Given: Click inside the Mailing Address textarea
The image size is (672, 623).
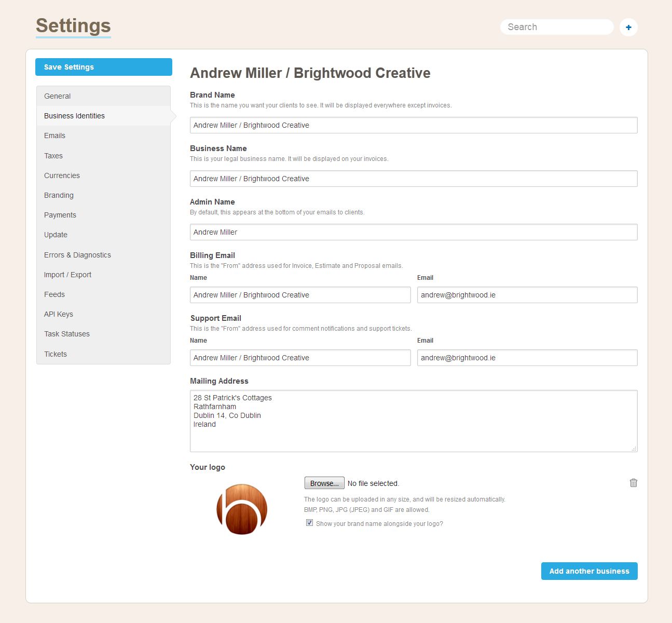Looking at the screenshot, I should pyautogui.click(x=414, y=421).
